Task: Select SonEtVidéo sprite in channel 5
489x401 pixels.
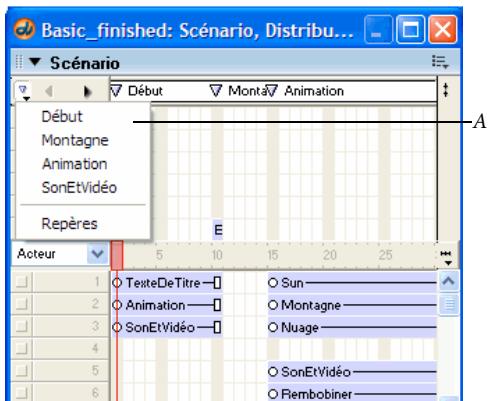Action: [x=352, y=372]
